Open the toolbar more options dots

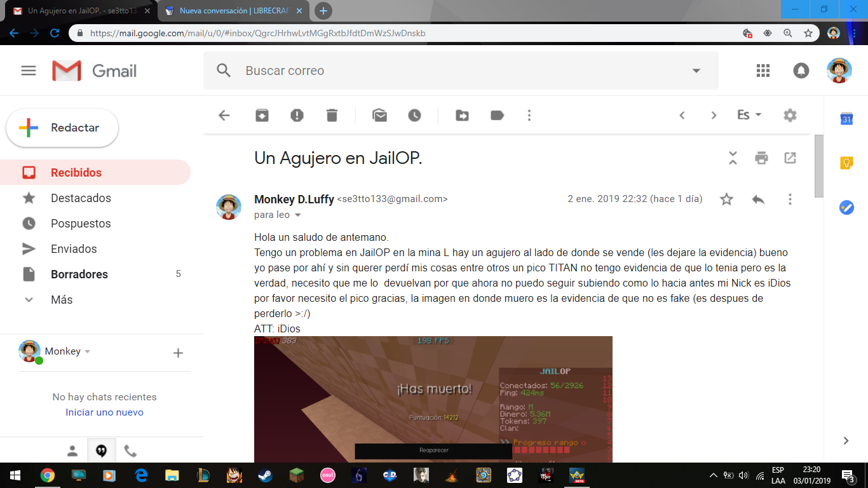(529, 115)
